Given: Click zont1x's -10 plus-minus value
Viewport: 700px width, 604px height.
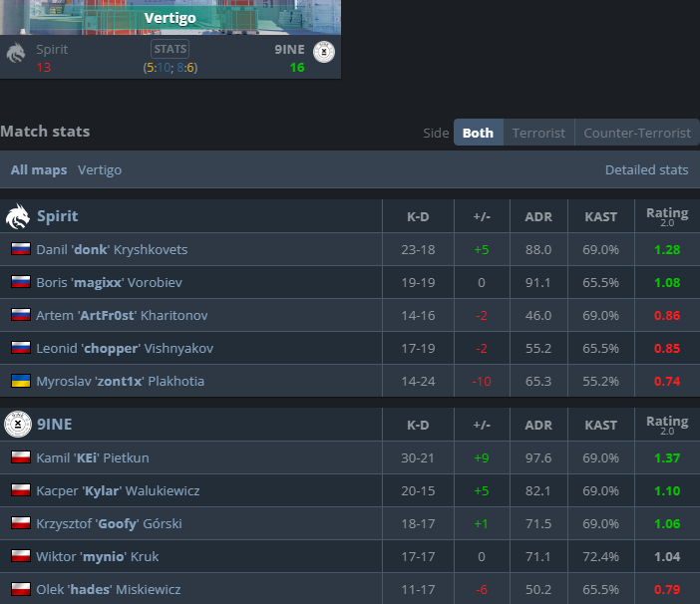Looking at the screenshot, I should pos(482,382).
